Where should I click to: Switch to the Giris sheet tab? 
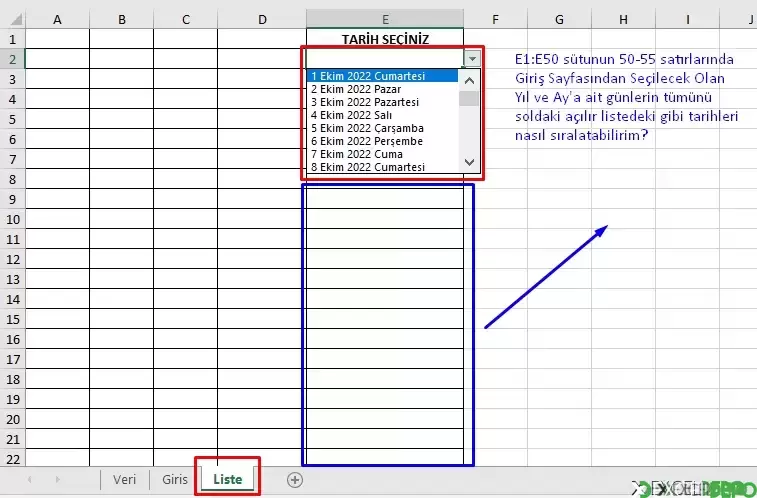[x=175, y=479]
